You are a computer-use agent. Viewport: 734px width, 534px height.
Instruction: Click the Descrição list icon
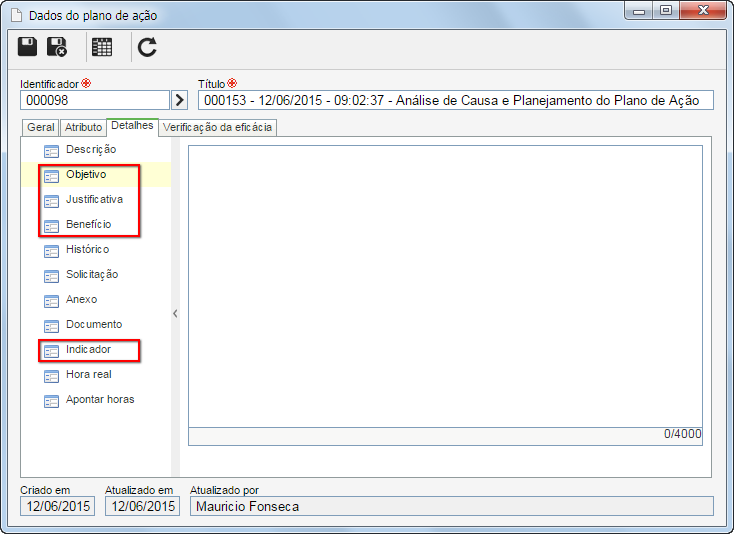[51, 151]
